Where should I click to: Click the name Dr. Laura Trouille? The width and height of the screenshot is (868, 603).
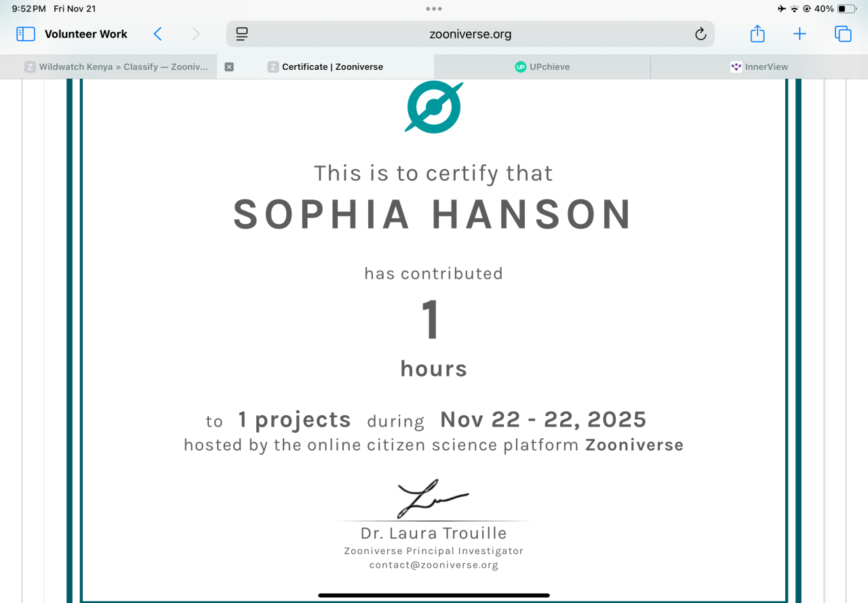click(434, 532)
